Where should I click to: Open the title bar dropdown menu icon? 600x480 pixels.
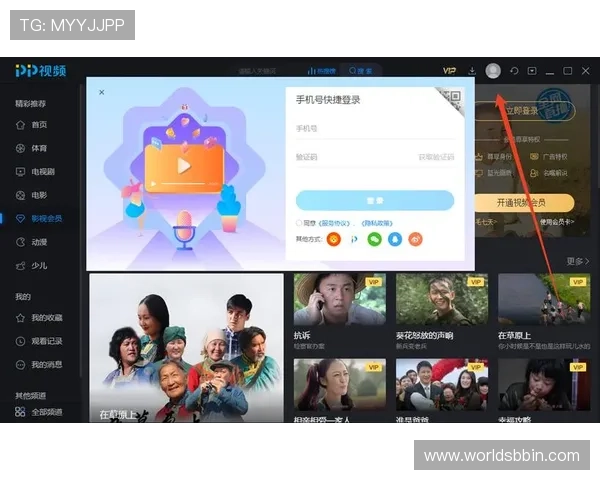(532, 71)
